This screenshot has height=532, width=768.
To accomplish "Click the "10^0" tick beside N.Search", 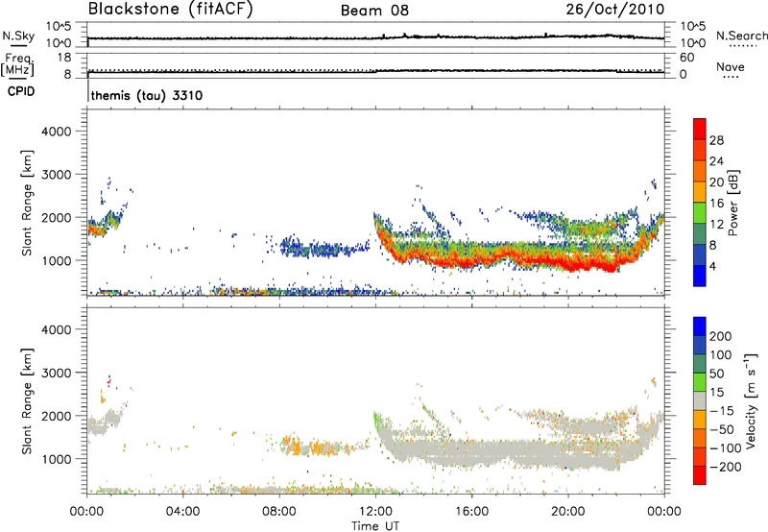I will click(x=693, y=43).
